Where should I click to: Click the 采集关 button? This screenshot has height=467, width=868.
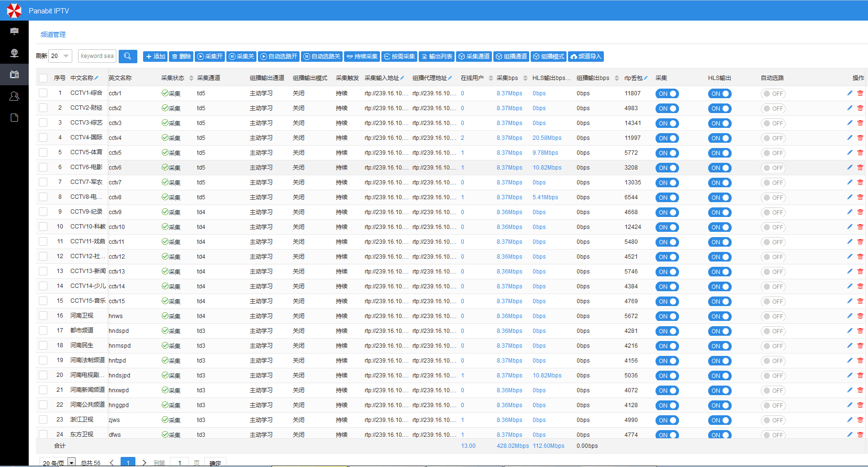tap(241, 57)
